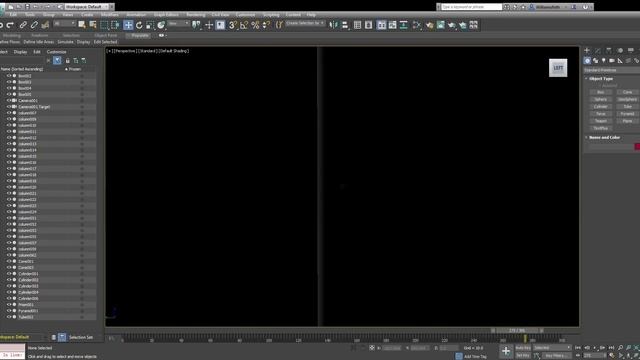
Task: Open the Reference Coordinate System dropdown
Action: click(x=179, y=24)
